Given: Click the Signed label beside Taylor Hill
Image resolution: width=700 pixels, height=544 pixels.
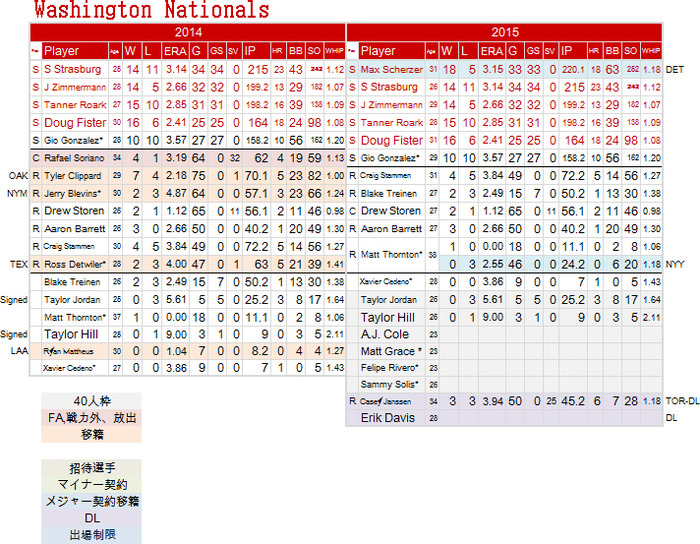Looking at the screenshot, I should tap(14, 334).
